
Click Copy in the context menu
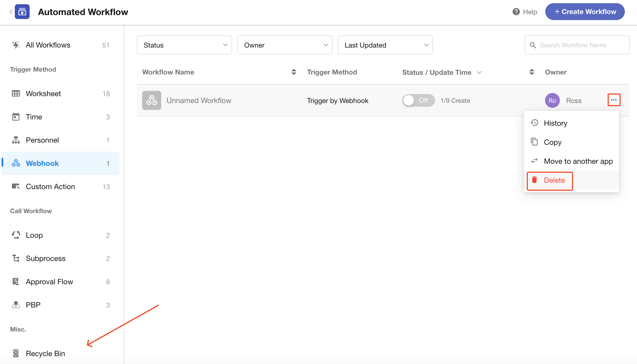click(552, 142)
